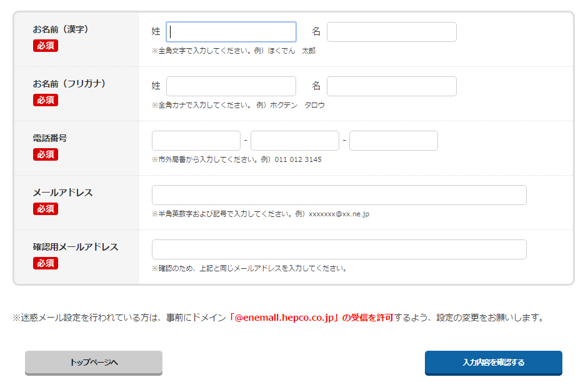Click the kanji first name (名) field
This screenshot has height=387, width=588.
(392, 32)
